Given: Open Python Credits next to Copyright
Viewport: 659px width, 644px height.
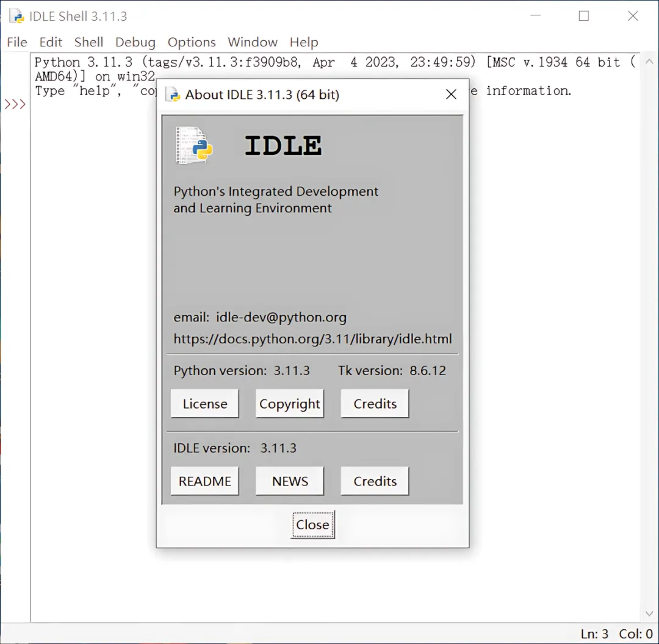Looking at the screenshot, I should [375, 404].
